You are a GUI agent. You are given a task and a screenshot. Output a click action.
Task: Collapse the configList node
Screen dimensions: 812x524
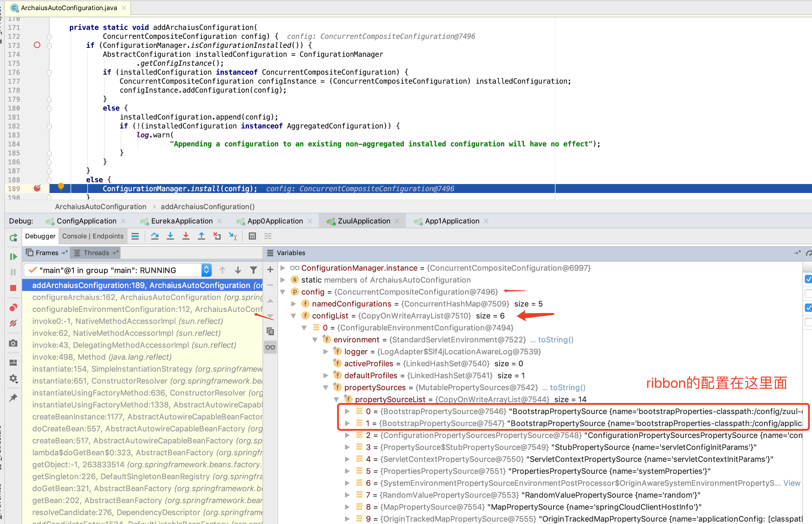coord(294,316)
